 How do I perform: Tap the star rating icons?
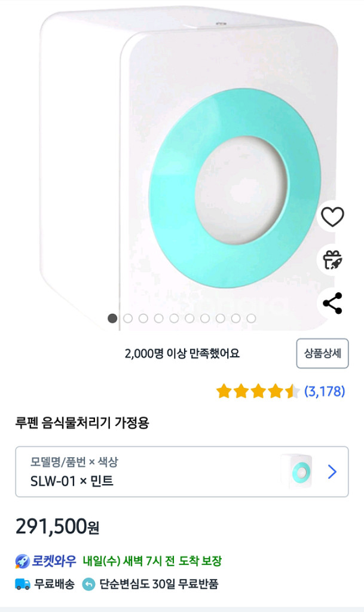point(258,391)
